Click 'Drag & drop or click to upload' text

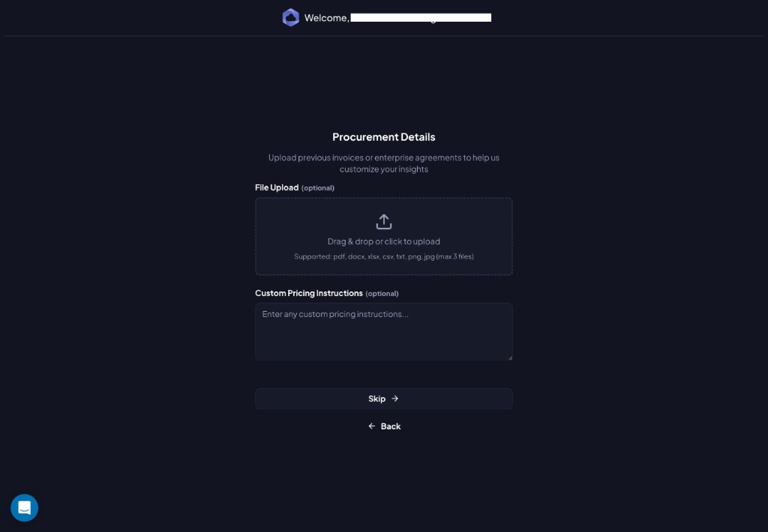pos(384,241)
